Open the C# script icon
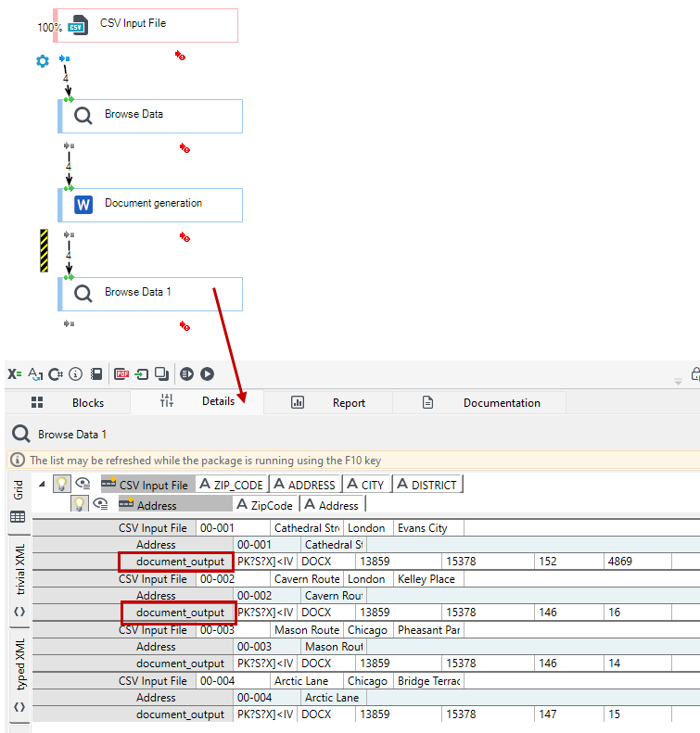Screen dimensions: 700x733 click(x=56, y=374)
